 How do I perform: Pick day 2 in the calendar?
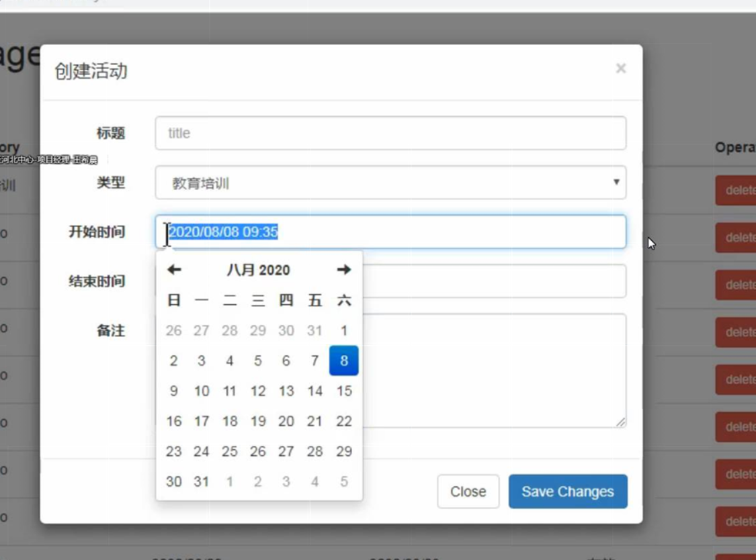173,361
